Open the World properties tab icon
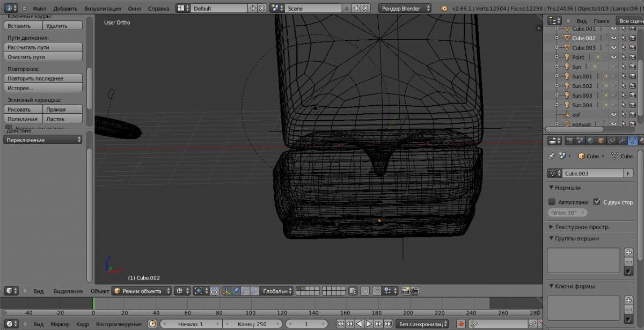 [x=590, y=141]
